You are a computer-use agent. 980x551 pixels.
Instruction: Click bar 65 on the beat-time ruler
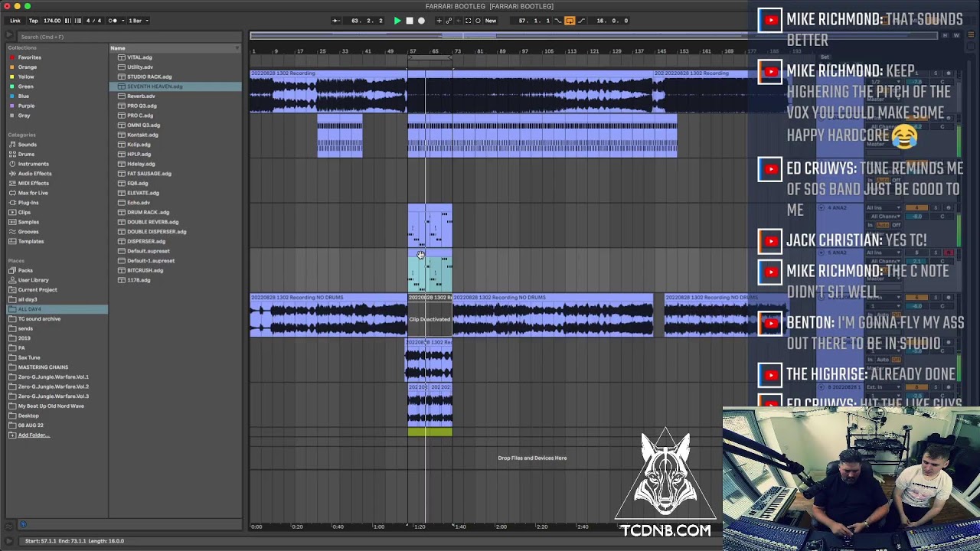(x=435, y=51)
